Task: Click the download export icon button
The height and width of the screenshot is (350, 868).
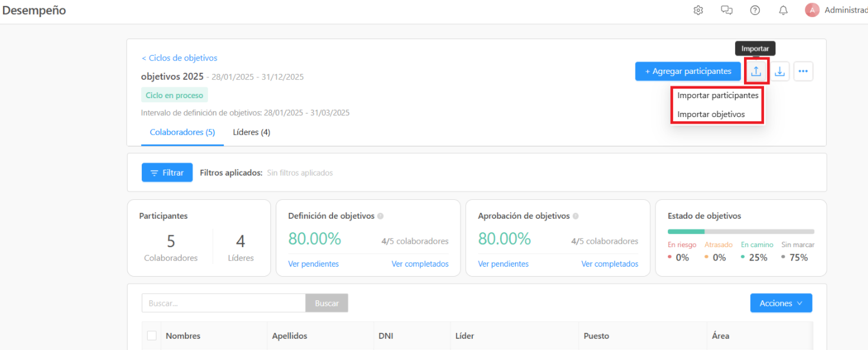Action: point(779,72)
